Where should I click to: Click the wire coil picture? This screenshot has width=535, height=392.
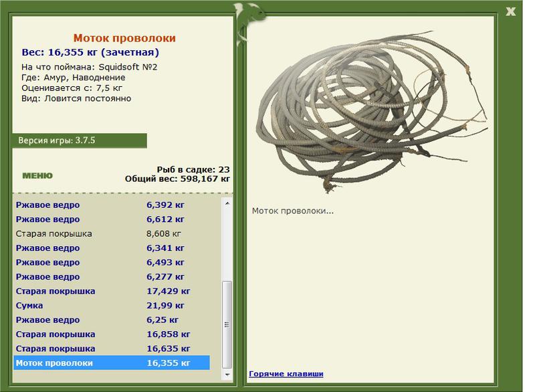pyautogui.click(x=371, y=111)
